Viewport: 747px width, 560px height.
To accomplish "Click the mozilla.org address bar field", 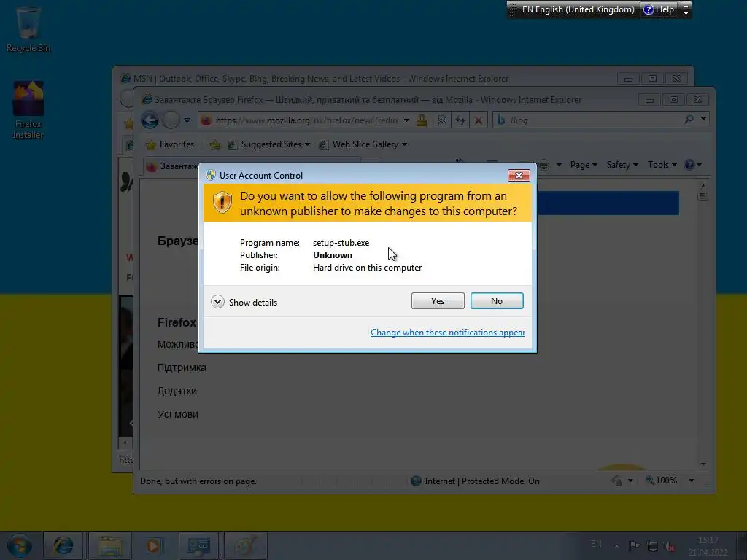I will pyautogui.click(x=305, y=120).
